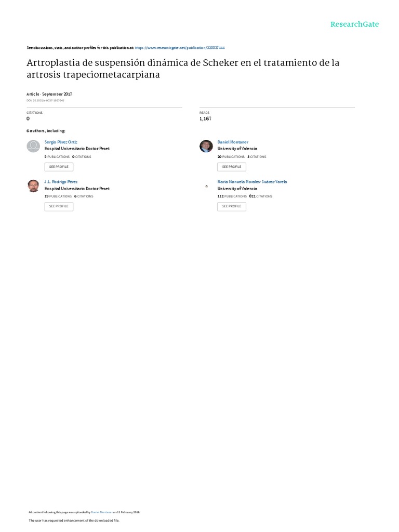399x532 pixels.
Task: Open the J.L. Rodrigo Pérez author name link
Action: [61, 182]
